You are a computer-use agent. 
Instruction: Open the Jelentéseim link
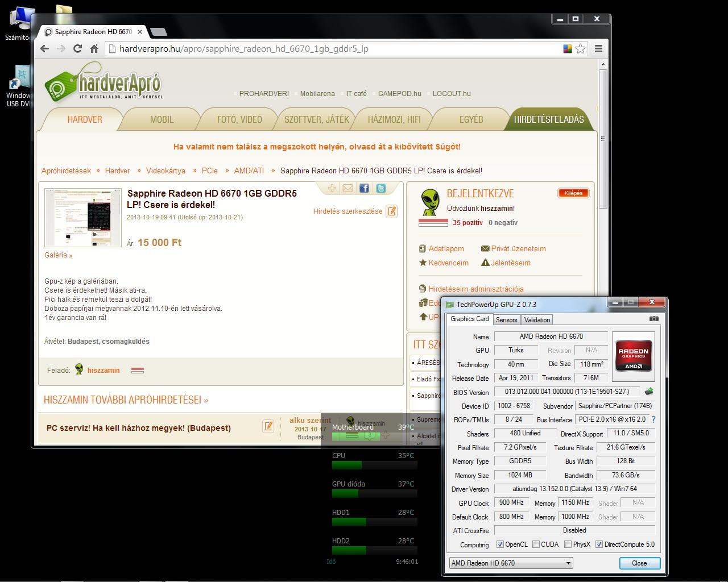pyautogui.click(x=511, y=263)
